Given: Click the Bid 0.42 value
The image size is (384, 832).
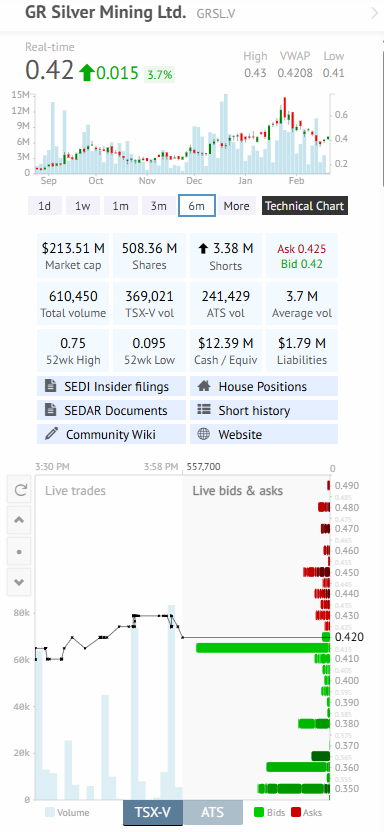Looking at the screenshot, I should [x=301, y=264].
